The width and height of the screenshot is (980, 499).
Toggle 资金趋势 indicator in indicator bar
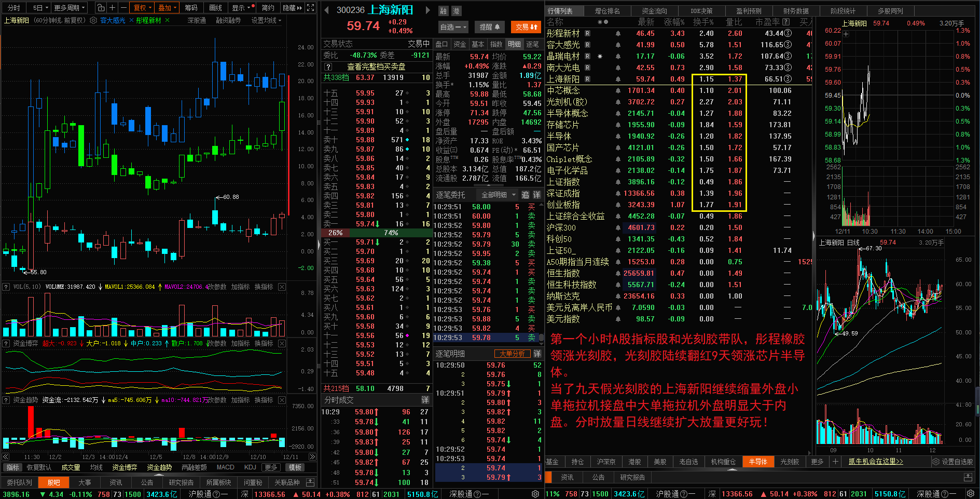coord(159,467)
